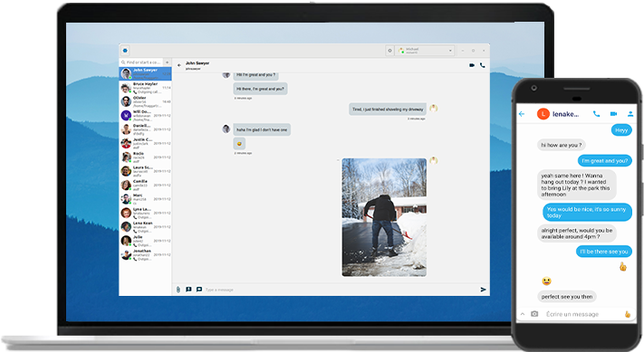The image size is (644, 352).
Task: Open the Michael account dropdown
Action: coord(425,51)
